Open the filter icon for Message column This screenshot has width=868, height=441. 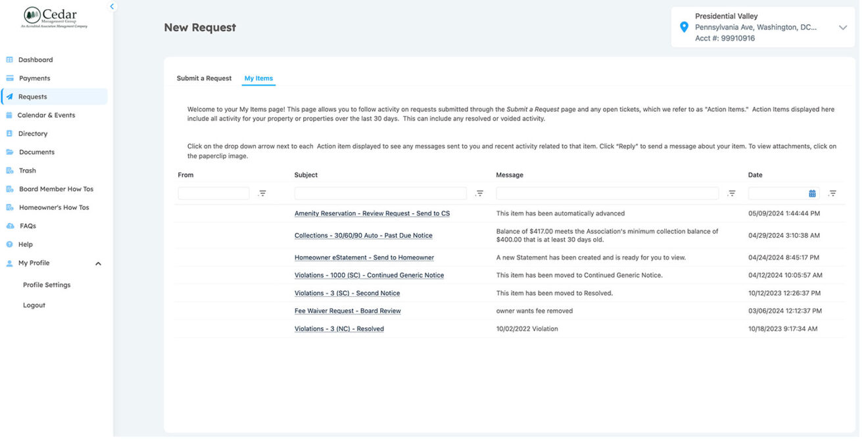pos(732,194)
